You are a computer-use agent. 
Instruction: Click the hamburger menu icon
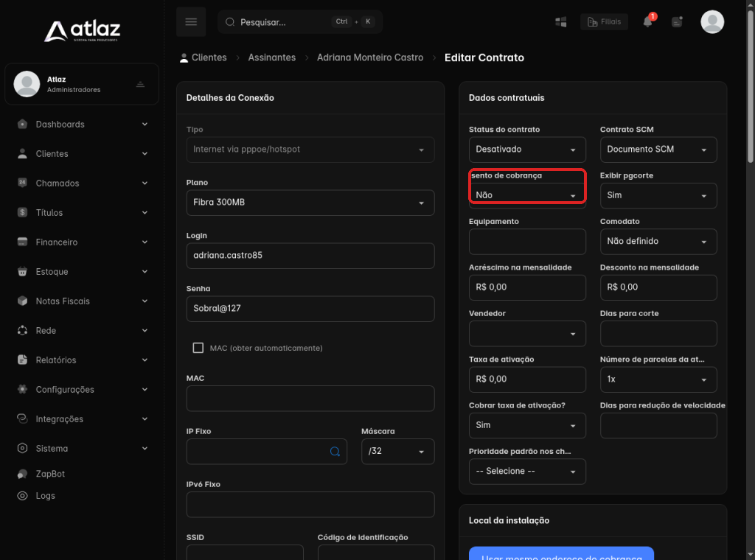pos(191,21)
